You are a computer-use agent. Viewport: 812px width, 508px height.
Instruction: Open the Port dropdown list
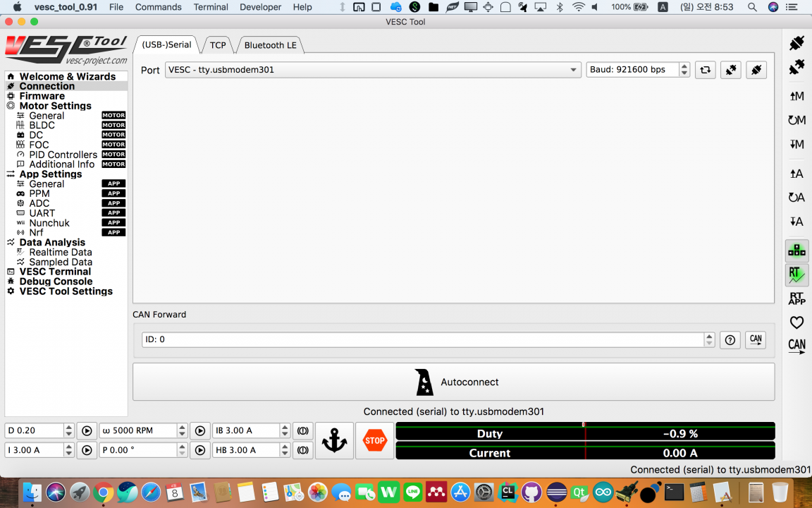pyautogui.click(x=373, y=69)
